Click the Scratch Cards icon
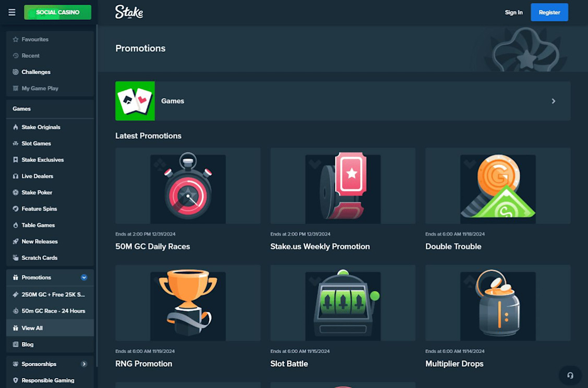Viewport: 588px width, 388px height. tap(15, 258)
